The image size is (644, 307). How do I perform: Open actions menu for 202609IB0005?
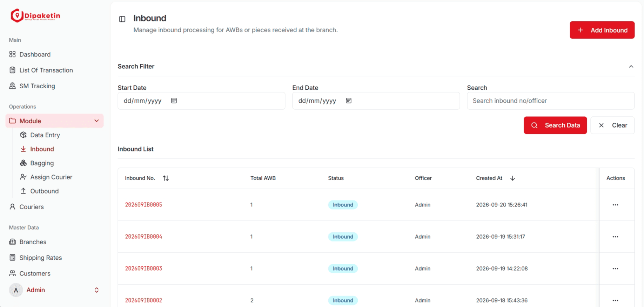[615, 205]
